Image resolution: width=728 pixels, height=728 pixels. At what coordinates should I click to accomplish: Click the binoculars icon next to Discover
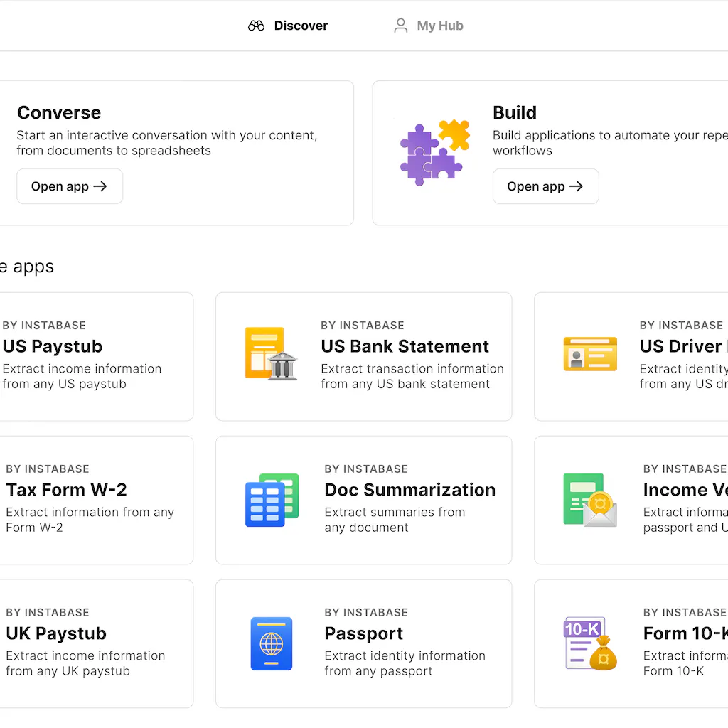click(x=256, y=25)
